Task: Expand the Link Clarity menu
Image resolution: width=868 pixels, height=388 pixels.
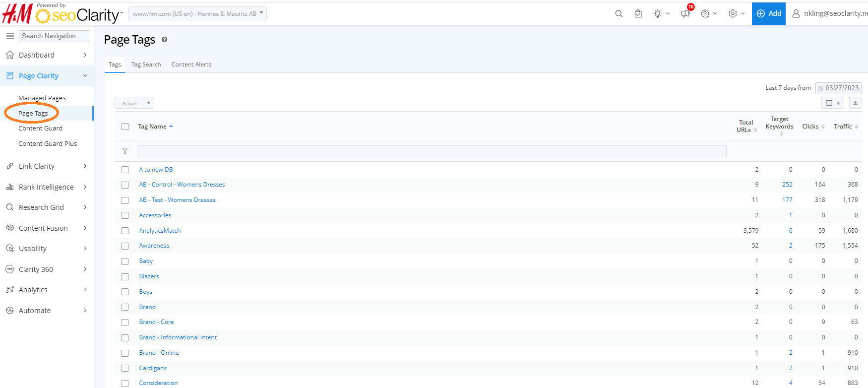Action: coord(47,166)
